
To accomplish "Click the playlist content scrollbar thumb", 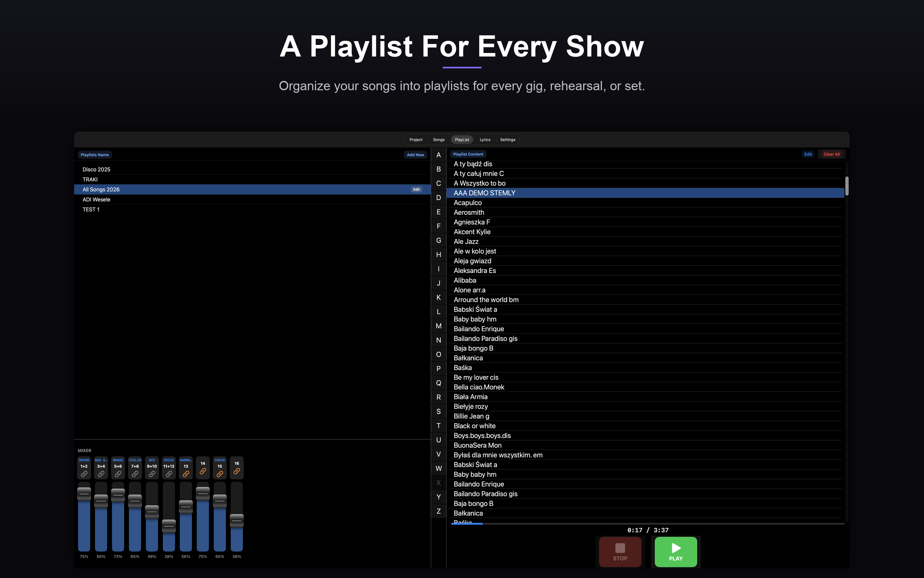I will [x=846, y=186].
